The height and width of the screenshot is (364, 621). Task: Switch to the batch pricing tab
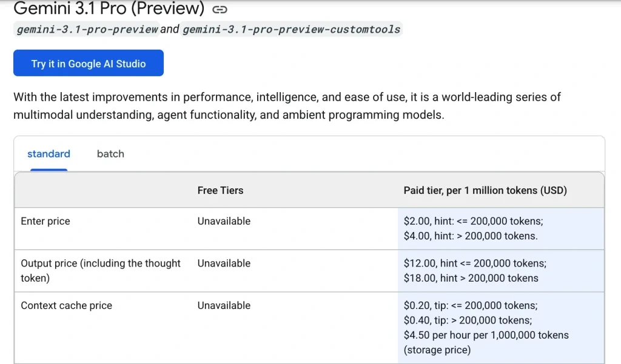click(x=110, y=154)
